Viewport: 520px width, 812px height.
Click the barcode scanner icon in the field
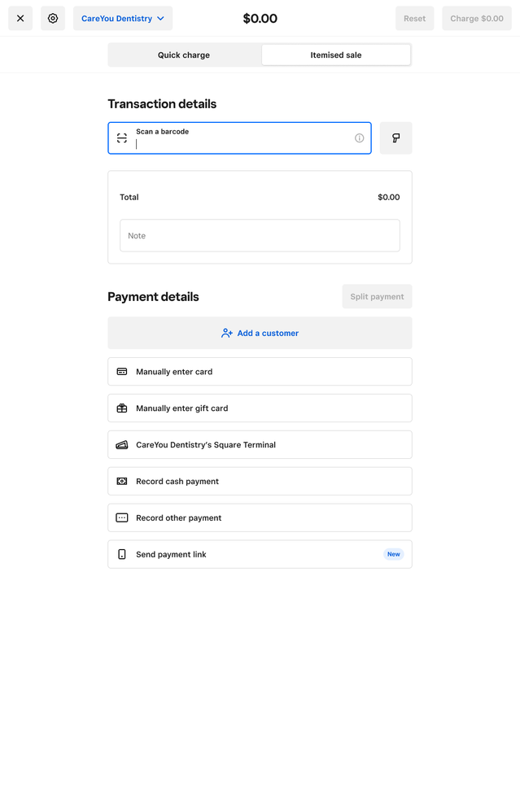[122, 138]
